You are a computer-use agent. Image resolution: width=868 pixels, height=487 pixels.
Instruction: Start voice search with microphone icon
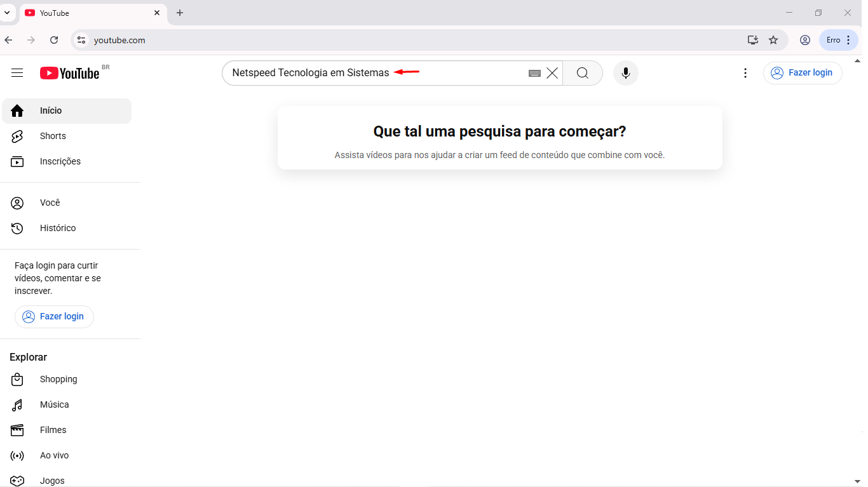tap(625, 73)
